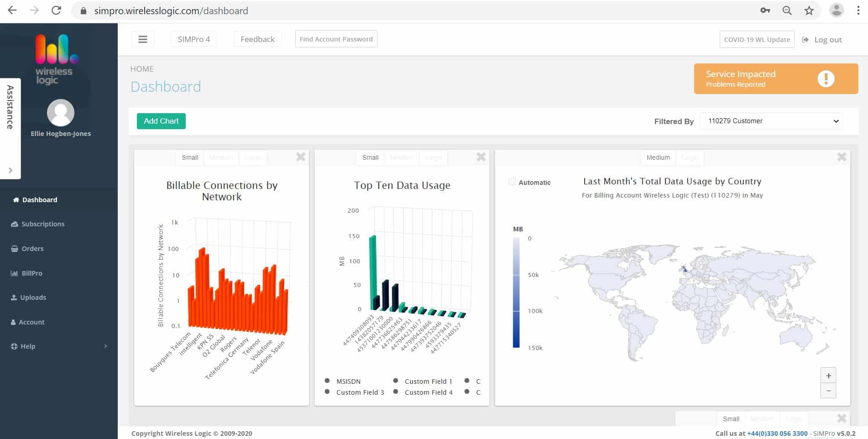
Task: Select Large size on Billable Connections chart
Action: click(x=253, y=157)
